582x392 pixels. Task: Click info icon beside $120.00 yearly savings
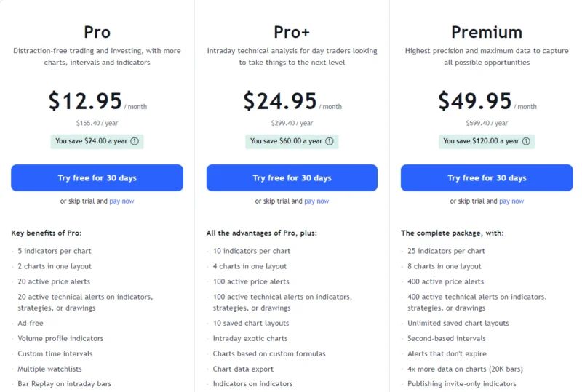[x=526, y=141]
